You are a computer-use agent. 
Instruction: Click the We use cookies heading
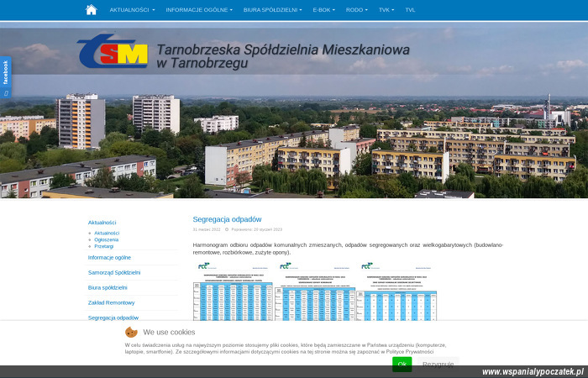click(169, 333)
